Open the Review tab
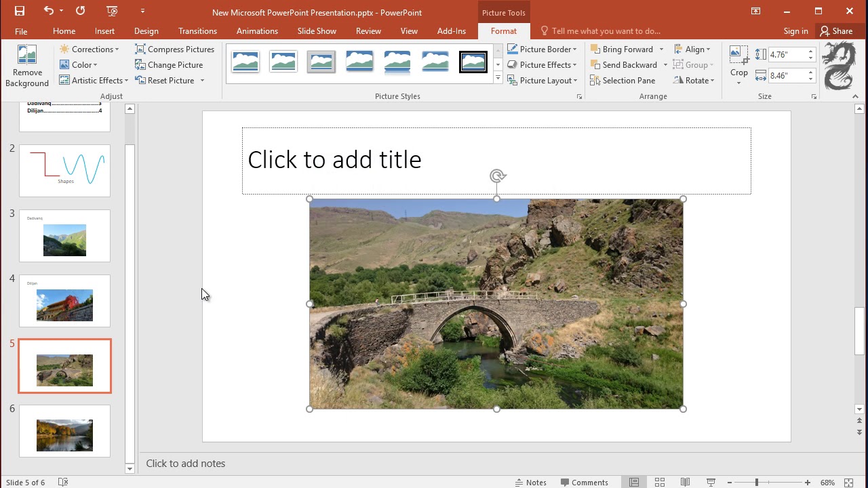 368,31
